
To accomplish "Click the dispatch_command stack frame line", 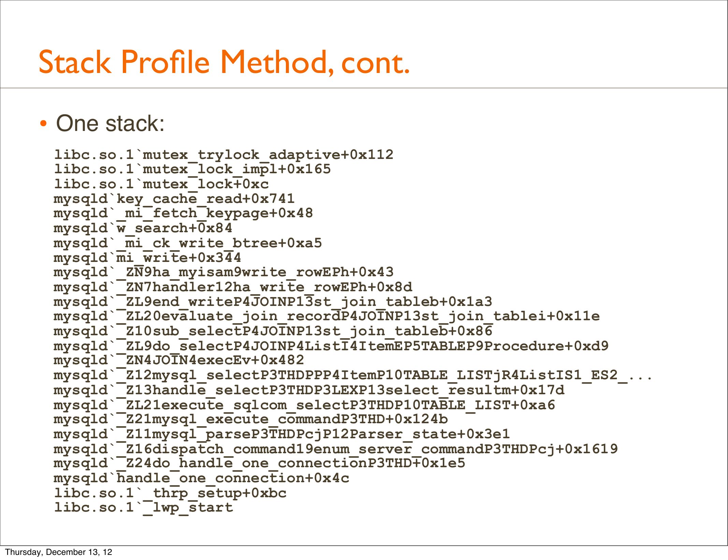I will pyautogui.click(x=336, y=449).
